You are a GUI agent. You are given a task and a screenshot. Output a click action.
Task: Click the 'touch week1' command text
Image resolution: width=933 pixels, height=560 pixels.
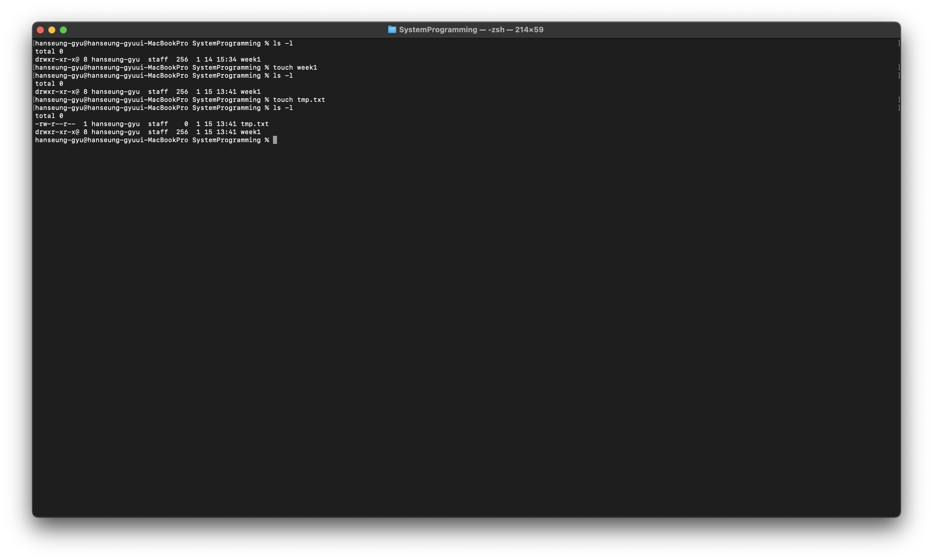click(x=295, y=68)
